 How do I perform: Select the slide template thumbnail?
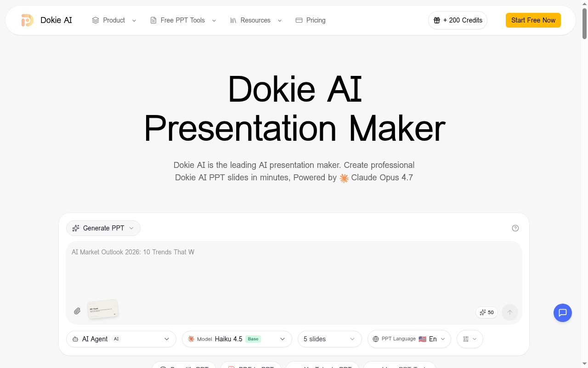[103, 309]
